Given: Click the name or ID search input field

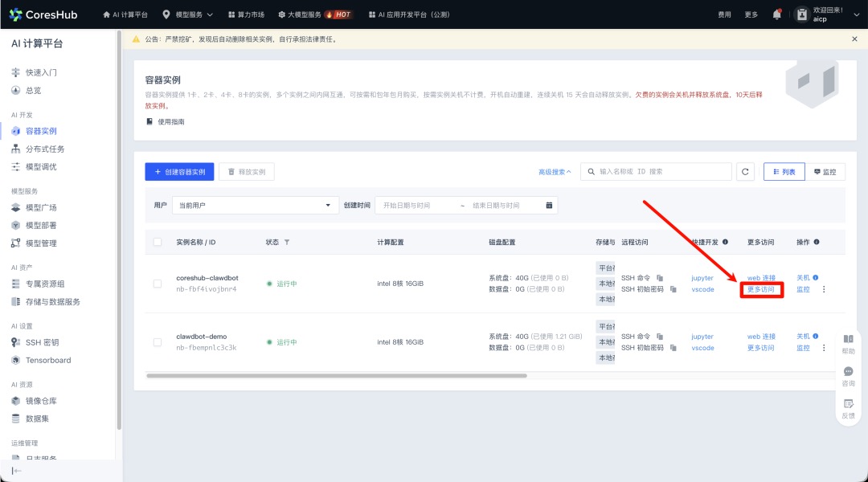Looking at the screenshot, I should 659,172.
